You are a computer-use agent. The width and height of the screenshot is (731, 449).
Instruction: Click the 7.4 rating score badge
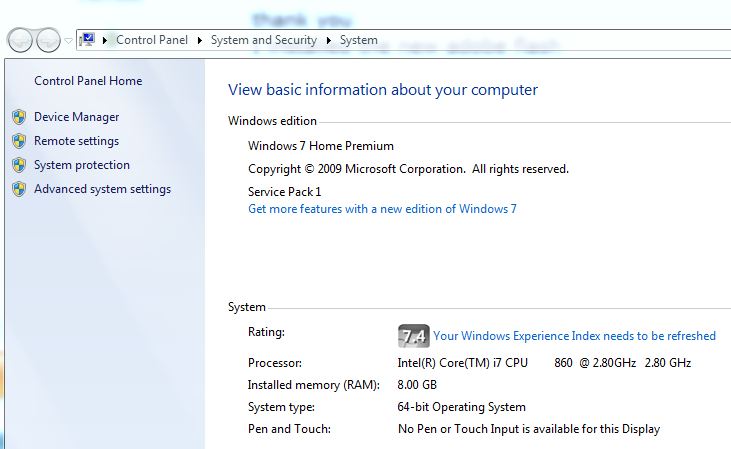point(414,336)
